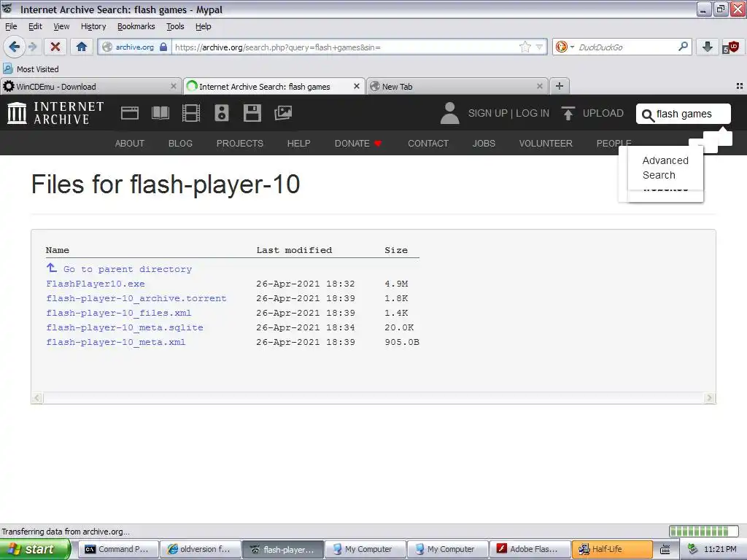Click the URL address field
This screenshot has width=747, height=560.
tap(345, 47)
